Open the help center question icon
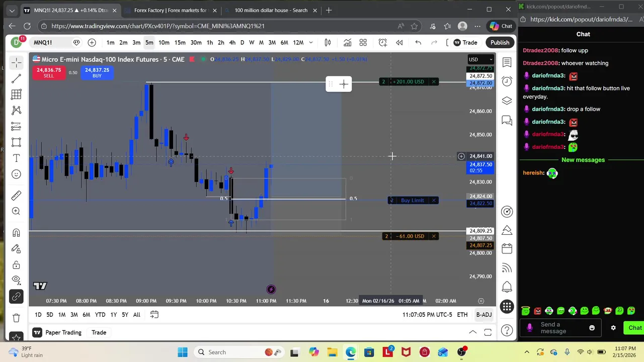644x362 pixels. point(507,330)
